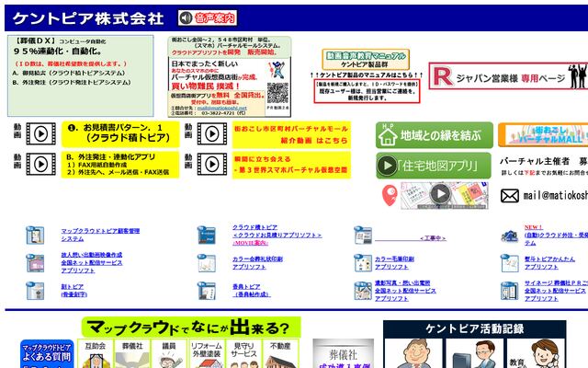Click the 教育 woman on phone illustration
Screen dimensions: 588x368
(x=536, y=353)
